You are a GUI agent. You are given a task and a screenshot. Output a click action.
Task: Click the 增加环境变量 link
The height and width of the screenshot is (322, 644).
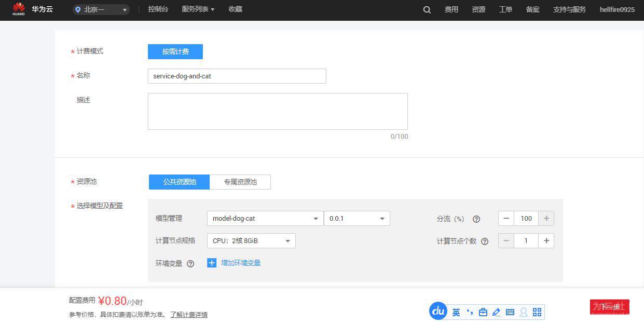241,263
